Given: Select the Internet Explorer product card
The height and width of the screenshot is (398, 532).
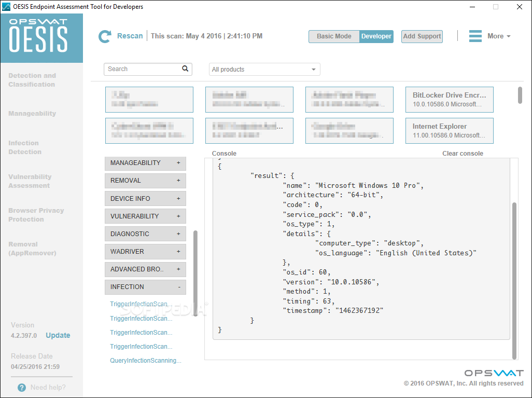Looking at the screenshot, I should coord(449,131).
